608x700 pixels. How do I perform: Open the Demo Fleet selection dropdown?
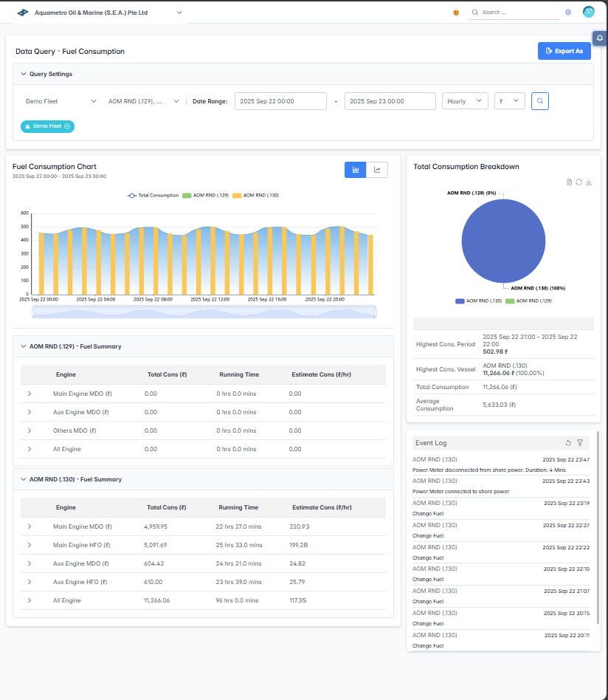click(61, 101)
